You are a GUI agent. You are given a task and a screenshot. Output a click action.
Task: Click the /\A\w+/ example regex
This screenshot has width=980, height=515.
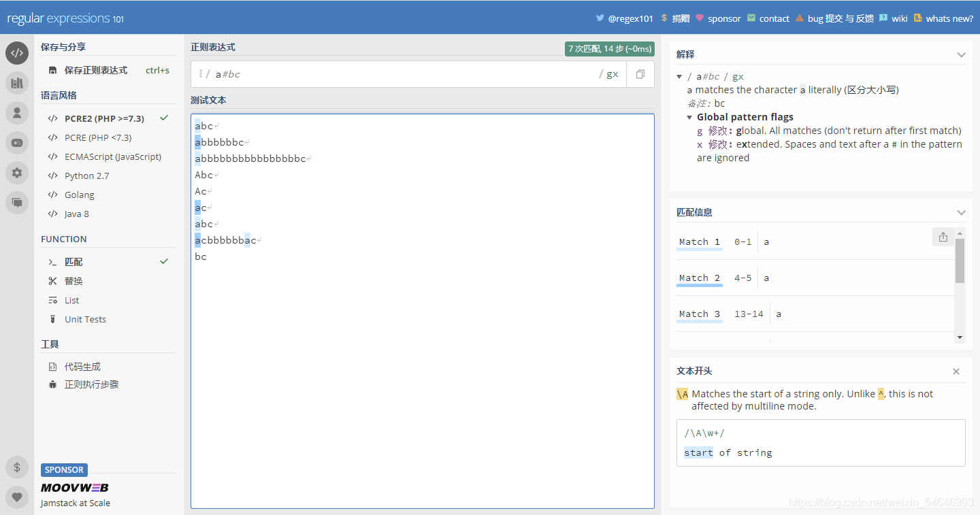pos(704,433)
